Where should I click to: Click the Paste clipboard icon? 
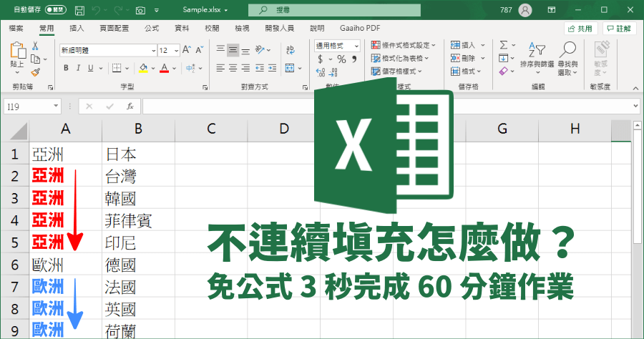(x=17, y=51)
